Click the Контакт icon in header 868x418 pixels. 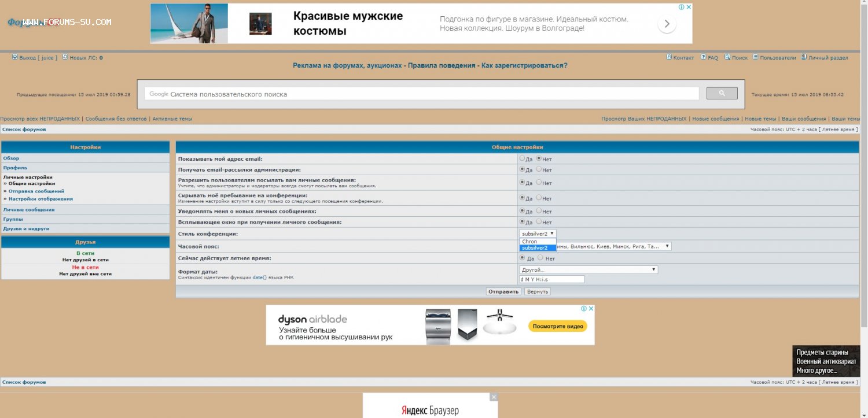point(669,57)
